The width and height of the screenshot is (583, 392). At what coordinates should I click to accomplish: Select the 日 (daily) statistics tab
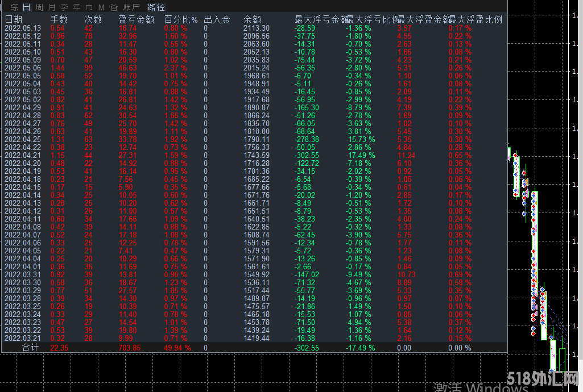tap(26, 7)
